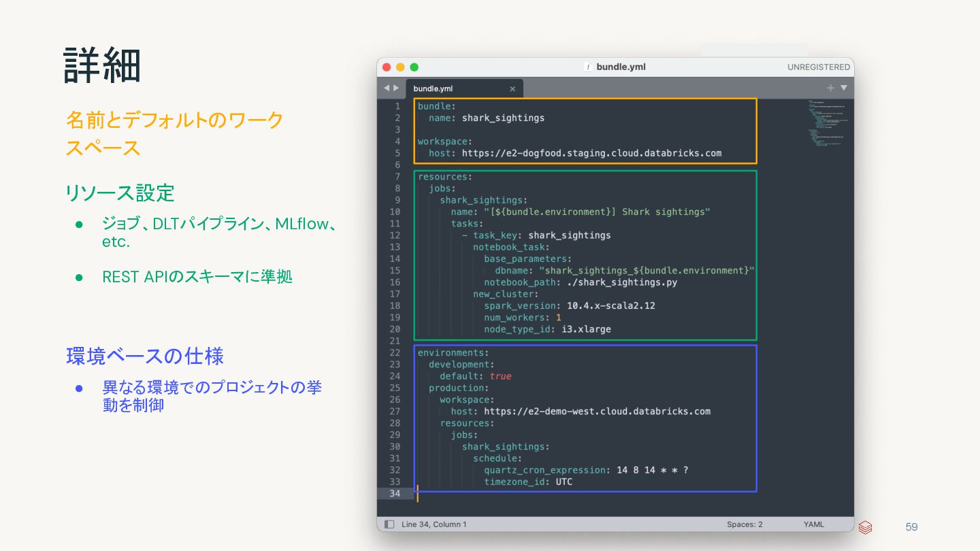Image resolution: width=980 pixels, height=551 pixels.
Task: Click the e2-dogfood staging host URL
Action: coord(591,153)
